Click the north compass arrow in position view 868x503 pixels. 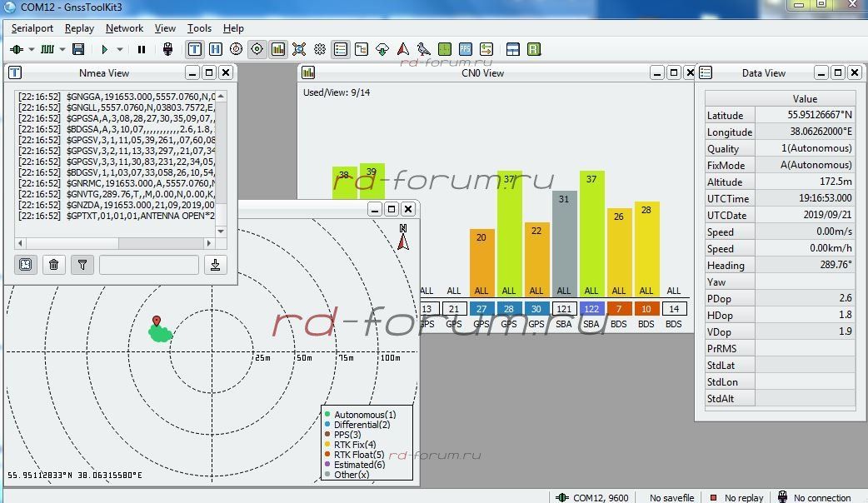click(x=403, y=237)
